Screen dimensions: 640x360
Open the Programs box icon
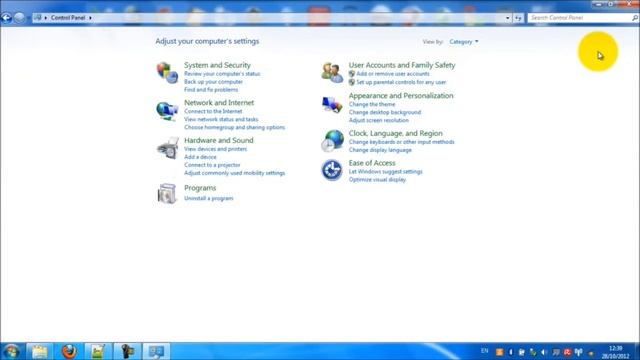click(x=167, y=193)
